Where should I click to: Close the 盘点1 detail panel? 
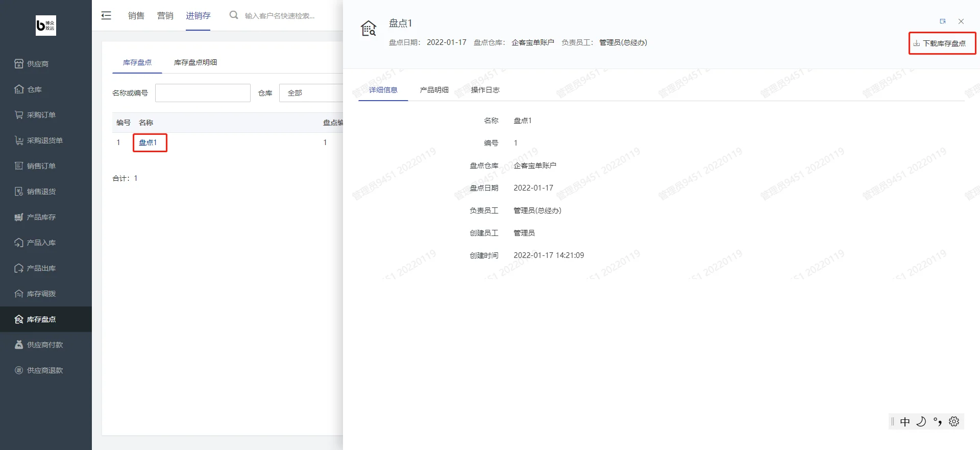click(961, 21)
